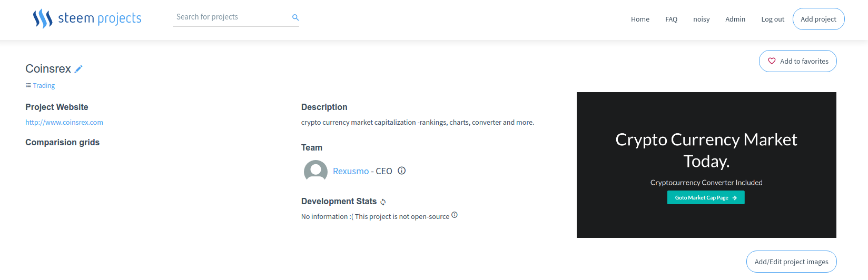
Task: Click info icon after not open-source text
Action: pos(455,215)
